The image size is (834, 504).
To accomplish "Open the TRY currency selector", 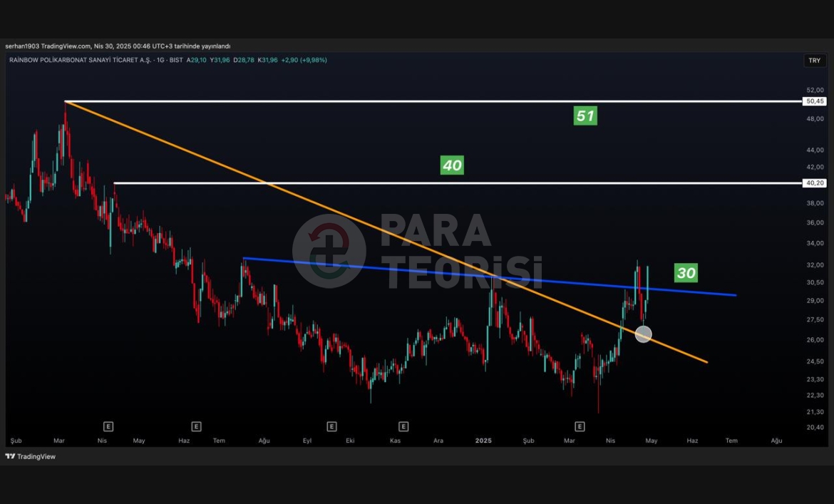I will point(814,61).
